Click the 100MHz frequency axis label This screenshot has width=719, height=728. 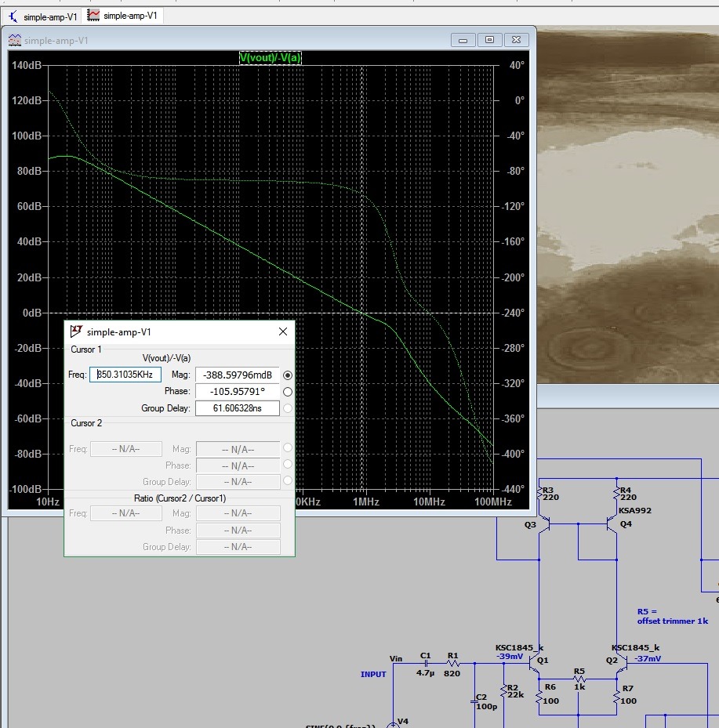tap(493, 502)
